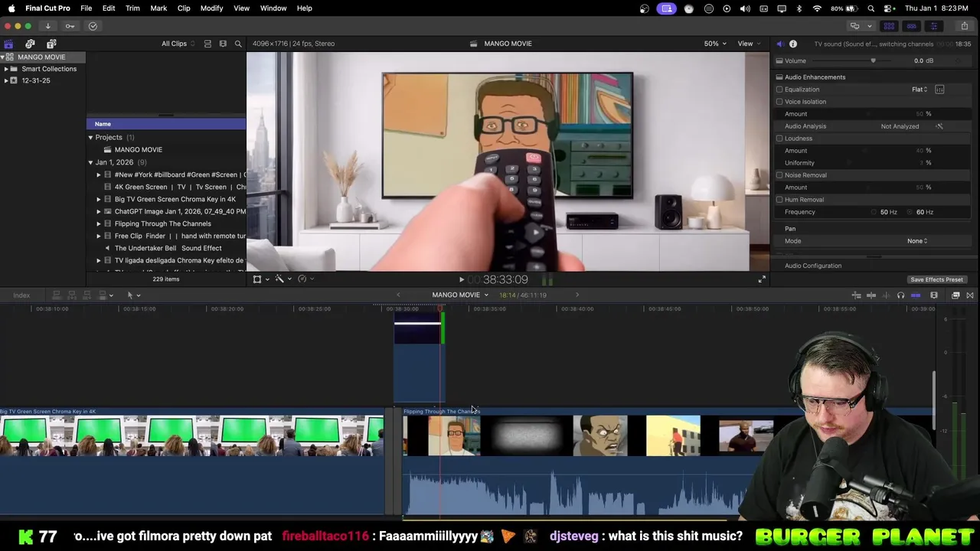Open the Final Cut Pro app menu
Viewport: 980px width, 551px height.
pos(47,8)
